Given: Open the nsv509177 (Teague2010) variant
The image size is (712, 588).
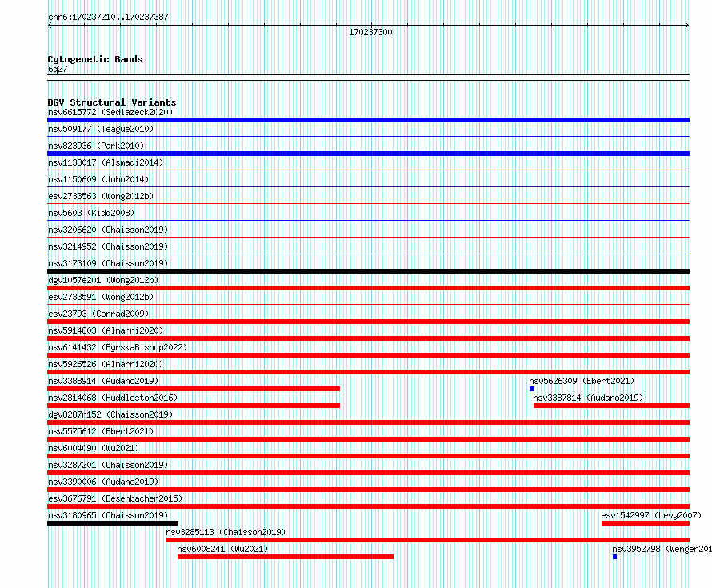Looking at the screenshot, I should click(x=101, y=129).
